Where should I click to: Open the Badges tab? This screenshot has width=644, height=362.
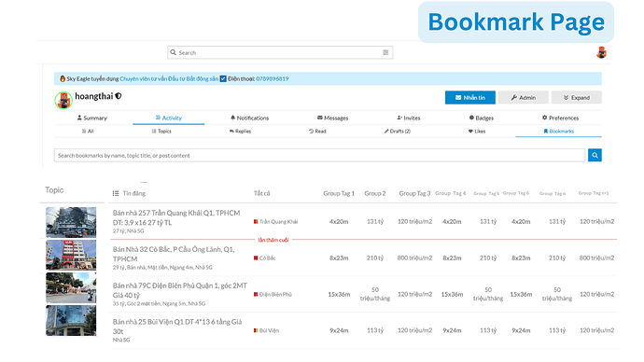click(482, 118)
